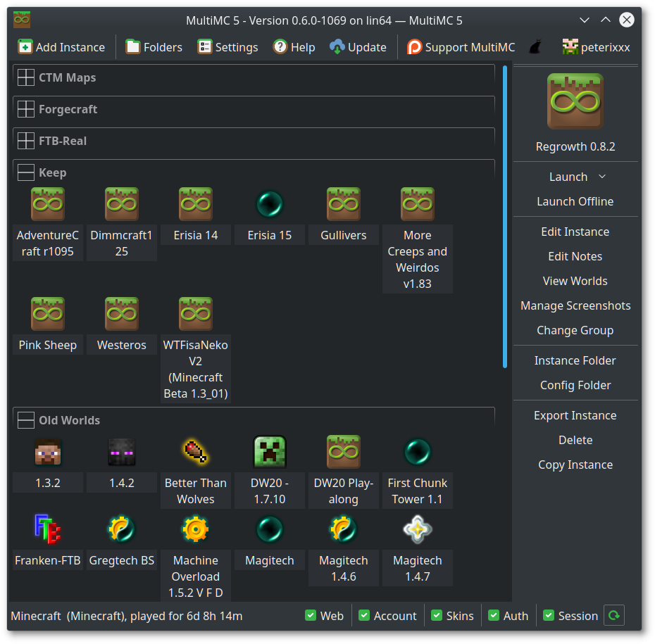Open Manage Screenshots
The image size is (655, 644).
pyautogui.click(x=575, y=305)
